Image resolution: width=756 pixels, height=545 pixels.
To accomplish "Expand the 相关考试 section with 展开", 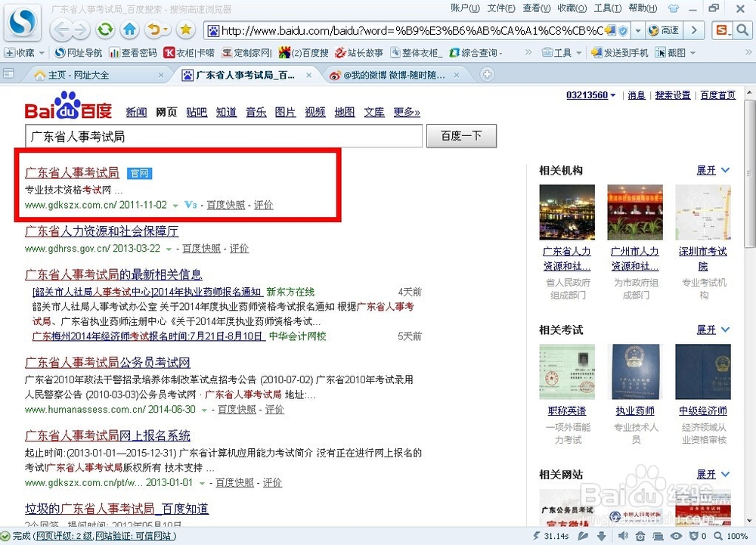I will pyautogui.click(x=713, y=330).
